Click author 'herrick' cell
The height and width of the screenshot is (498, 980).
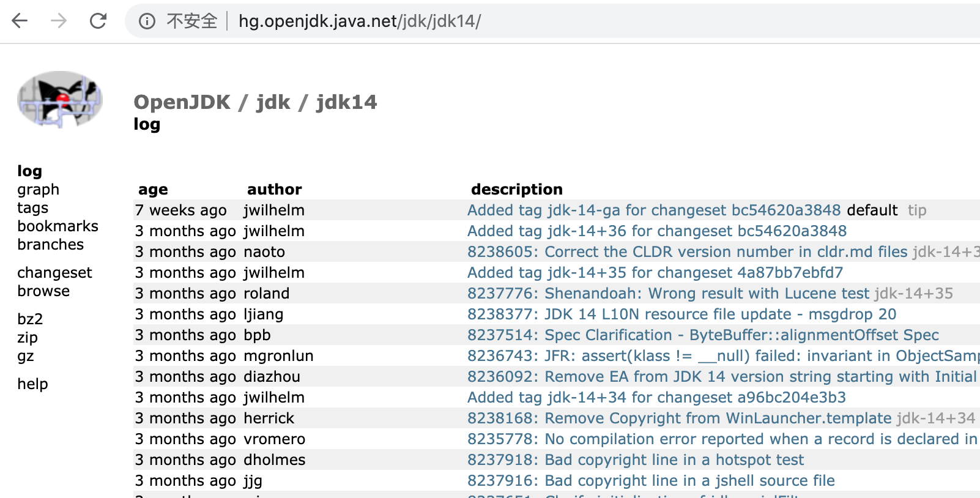tap(269, 418)
